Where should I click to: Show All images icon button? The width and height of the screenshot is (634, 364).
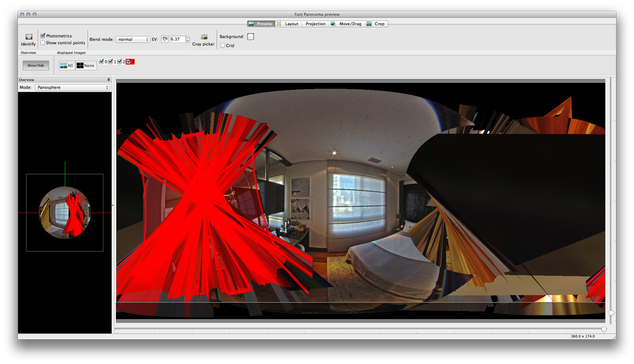[x=66, y=65]
